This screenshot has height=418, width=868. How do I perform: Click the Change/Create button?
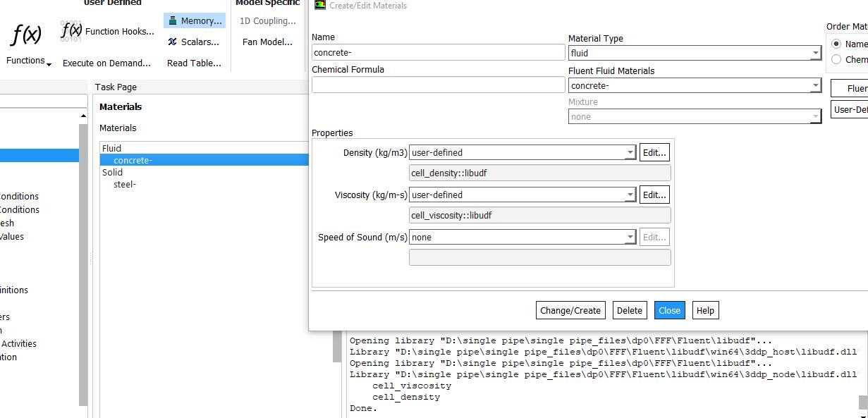pyautogui.click(x=570, y=310)
